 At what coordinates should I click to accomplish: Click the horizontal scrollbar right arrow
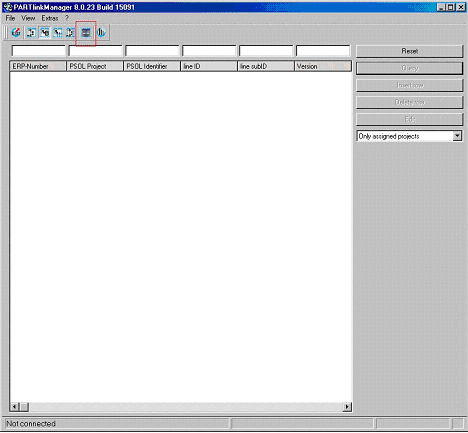[347, 407]
